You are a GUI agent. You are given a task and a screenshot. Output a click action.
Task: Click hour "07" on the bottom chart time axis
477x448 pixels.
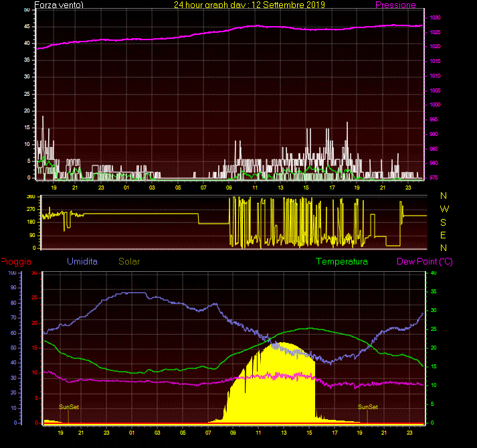click(x=208, y=433)
